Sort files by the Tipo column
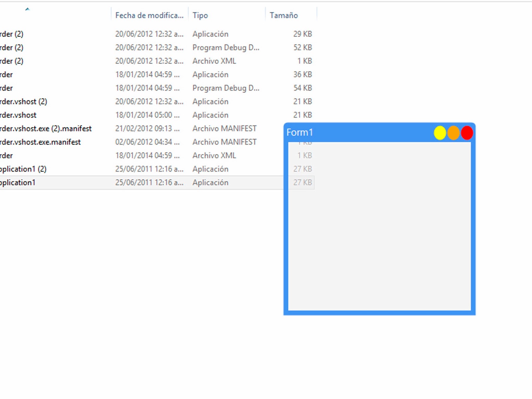The image size is (532, 399). tap(200, 15)
